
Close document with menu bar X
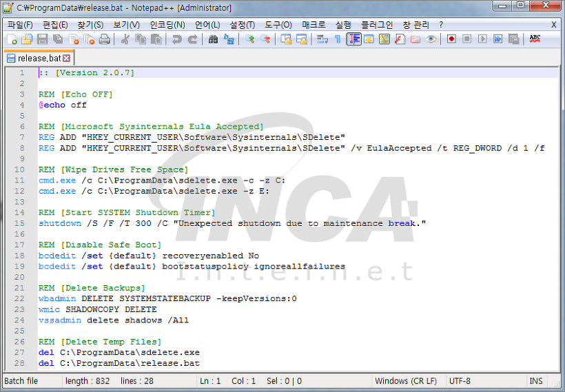point(554,25)
